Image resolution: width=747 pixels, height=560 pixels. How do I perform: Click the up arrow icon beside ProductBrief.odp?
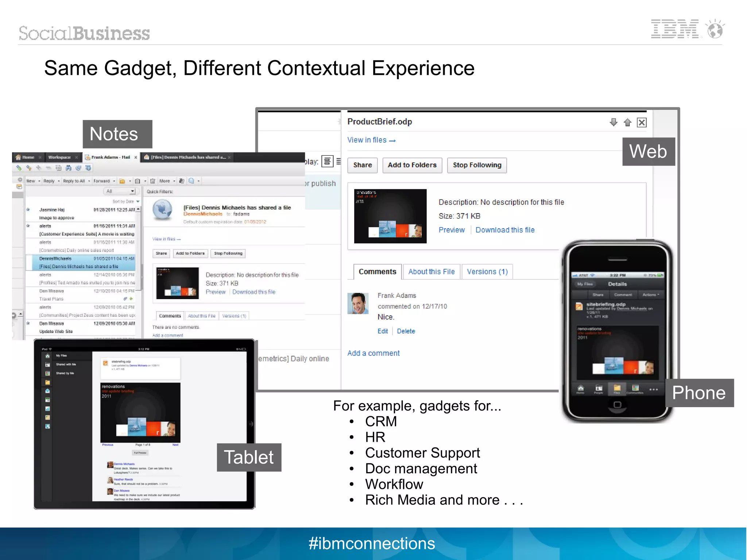tap(627, 122)
